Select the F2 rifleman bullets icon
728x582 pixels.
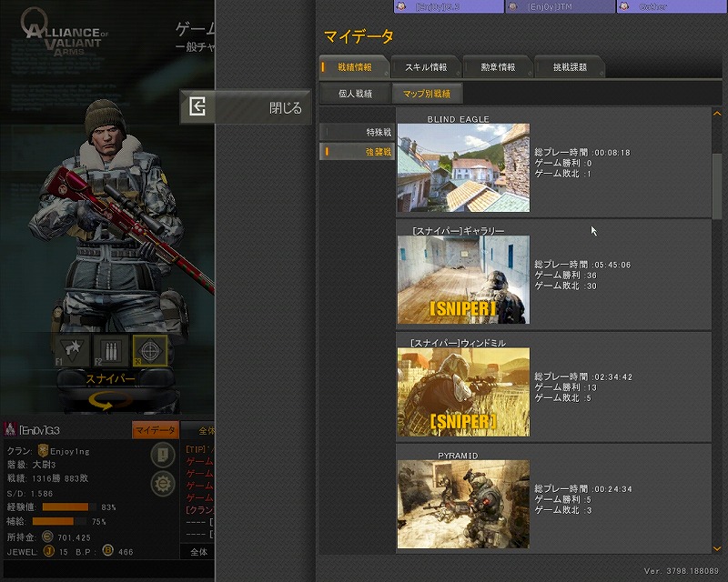point(112,350)
